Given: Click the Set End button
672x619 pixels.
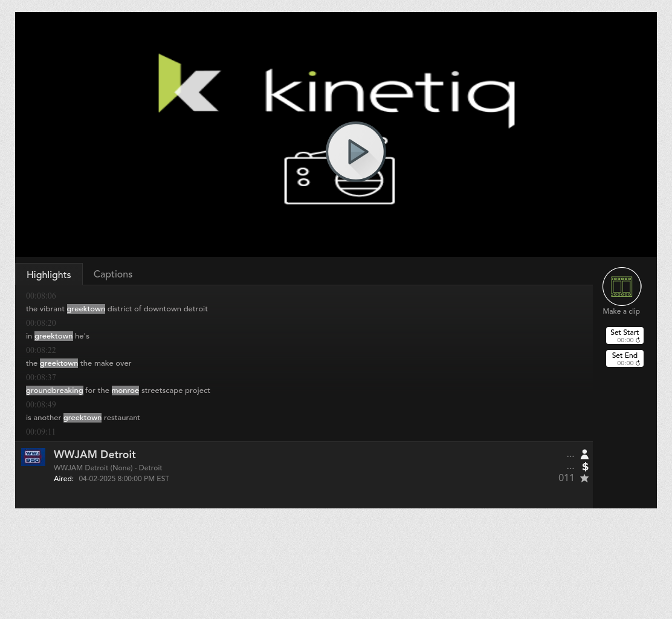Looking at the screenshot, I should point(624,359).
